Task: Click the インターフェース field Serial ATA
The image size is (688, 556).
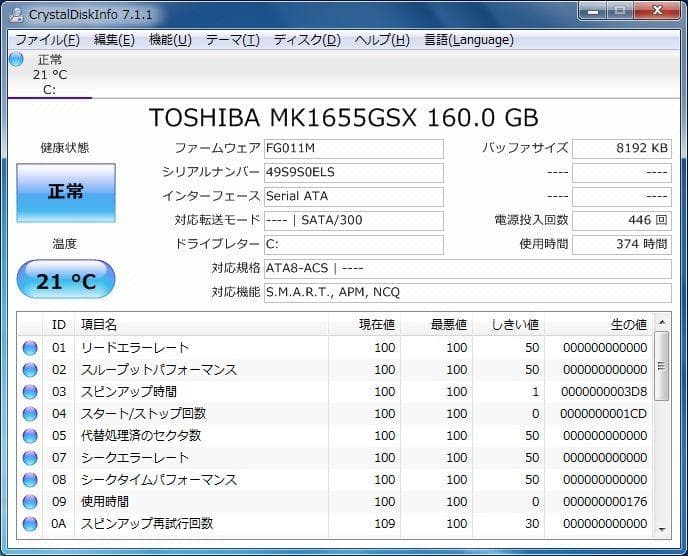Action: pos(354,196)
